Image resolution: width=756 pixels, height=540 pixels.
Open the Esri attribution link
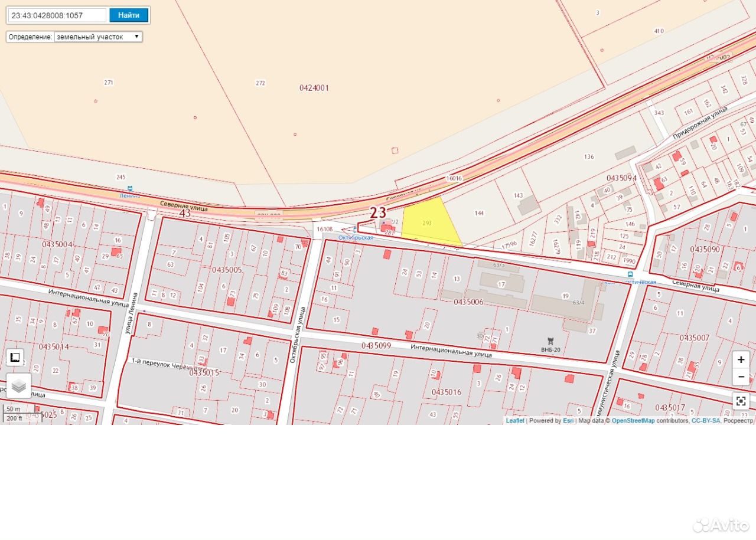tap(568, 421)
